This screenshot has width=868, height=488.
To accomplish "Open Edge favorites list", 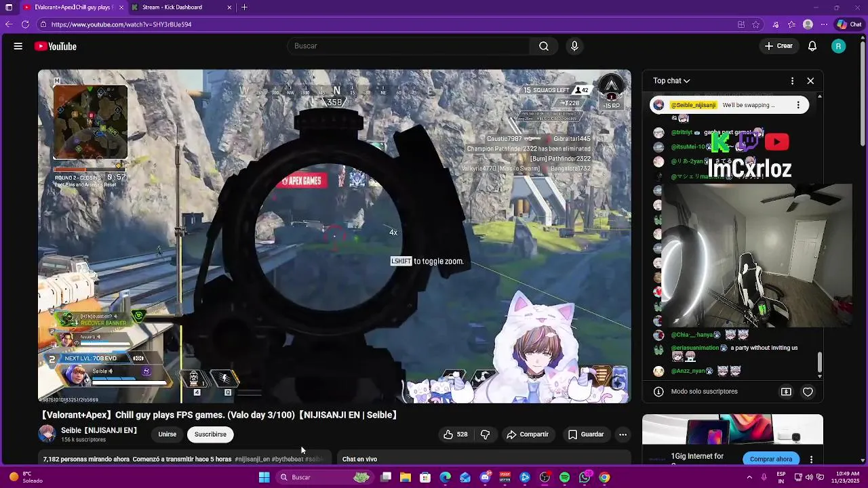I will point(791,24).
